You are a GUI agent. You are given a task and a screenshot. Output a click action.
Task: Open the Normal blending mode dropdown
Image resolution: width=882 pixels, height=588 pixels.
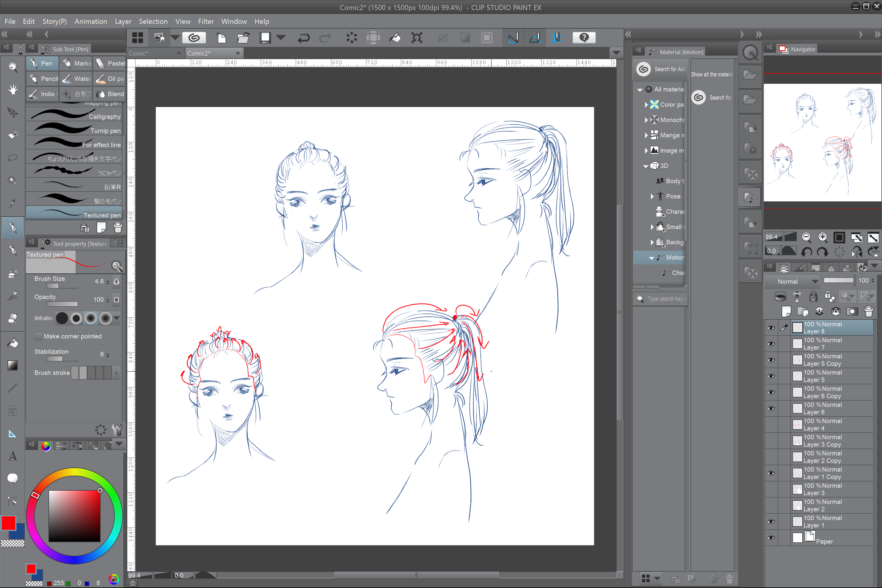pos(792,281)
